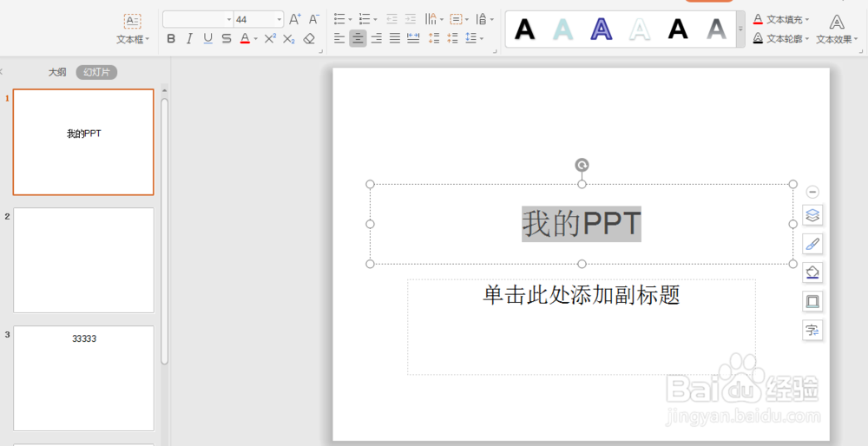Apply the light teal text style
Image resolution: width=868 pixels, height=446 pixels.
[563, 29]
